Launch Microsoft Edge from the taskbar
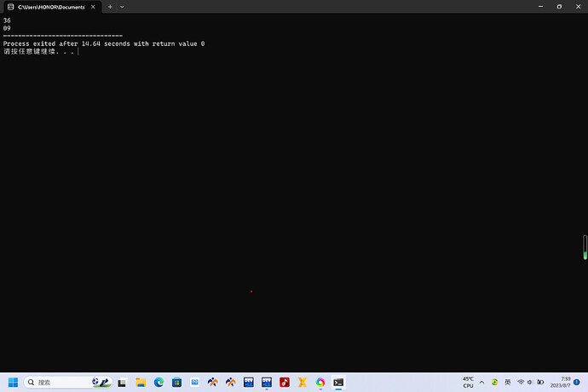Screen dimensions: 588x392 click(x=159, y=383)
